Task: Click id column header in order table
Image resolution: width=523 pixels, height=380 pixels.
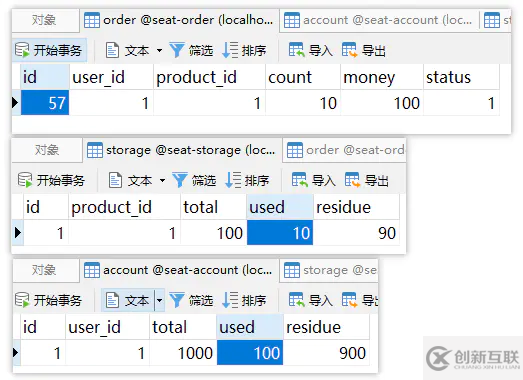Action: pos(45,77)
